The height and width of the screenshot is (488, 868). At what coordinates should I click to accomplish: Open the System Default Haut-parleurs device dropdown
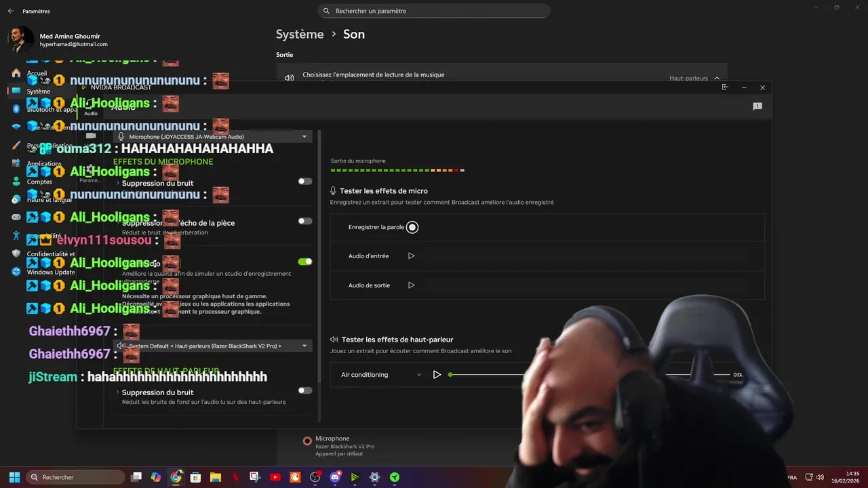tap(212, 346)
